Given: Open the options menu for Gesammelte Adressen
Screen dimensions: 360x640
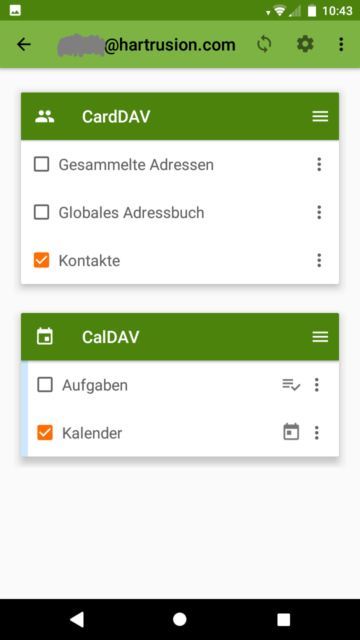Looking at the screenshot, I should tap(319, 164).
